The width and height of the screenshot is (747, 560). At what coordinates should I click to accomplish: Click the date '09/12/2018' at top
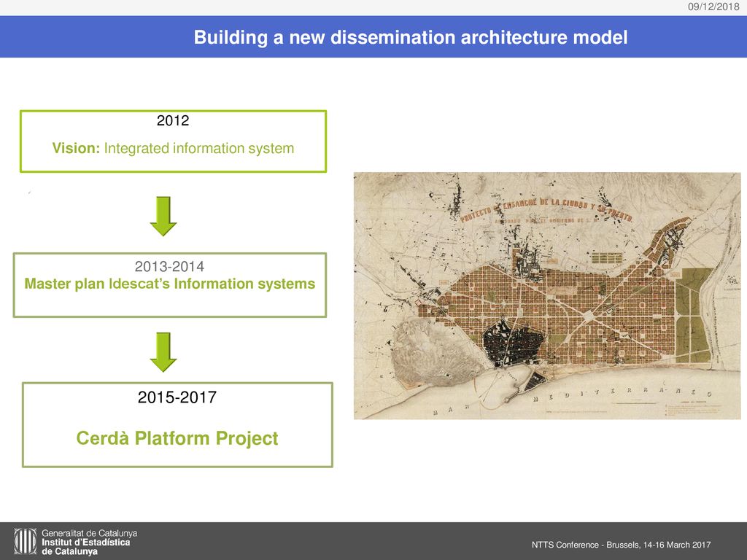[x=713, y=7]
